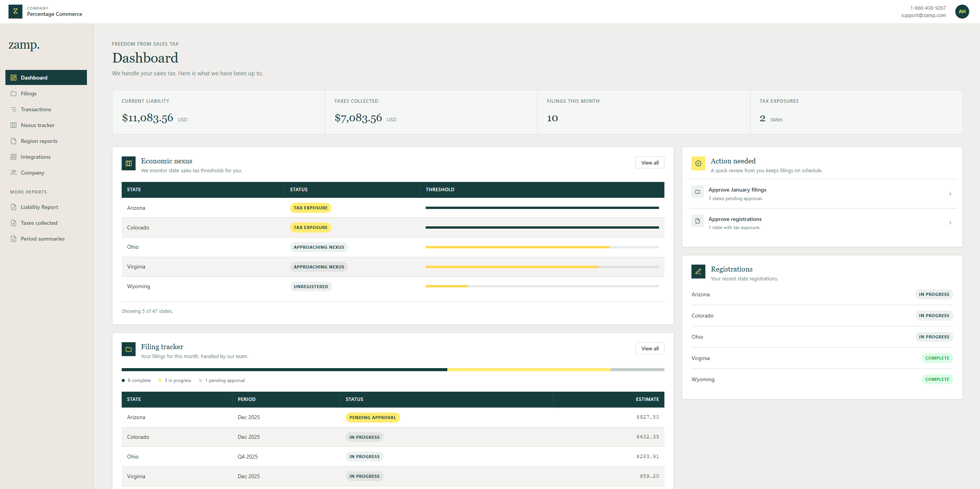Viewport: 980px width, 489px height.
Task: Click the Economic nexus map icon
Action: (129, 163)
